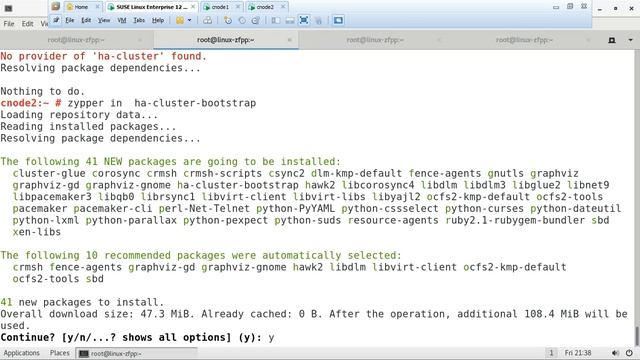Click the console view icon
The width and height of the screenshot is (640, 360).
pyautogui.click(x=338, y=20)
